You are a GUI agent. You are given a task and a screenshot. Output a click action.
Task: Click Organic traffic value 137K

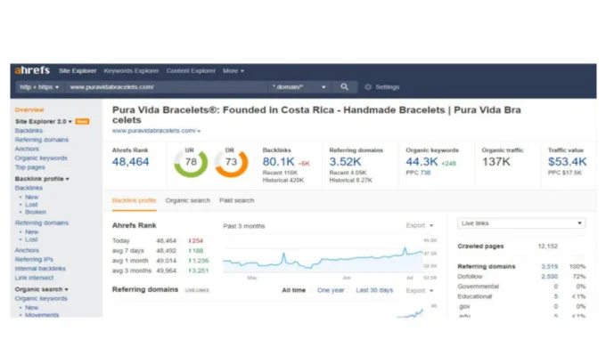coord(495,162)
